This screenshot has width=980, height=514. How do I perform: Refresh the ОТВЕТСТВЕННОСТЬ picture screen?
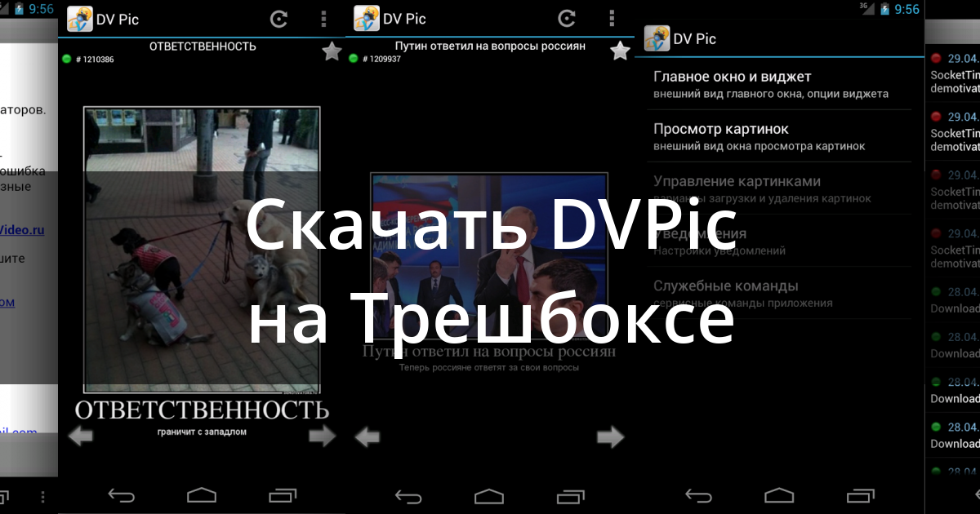tap(279, 19)
